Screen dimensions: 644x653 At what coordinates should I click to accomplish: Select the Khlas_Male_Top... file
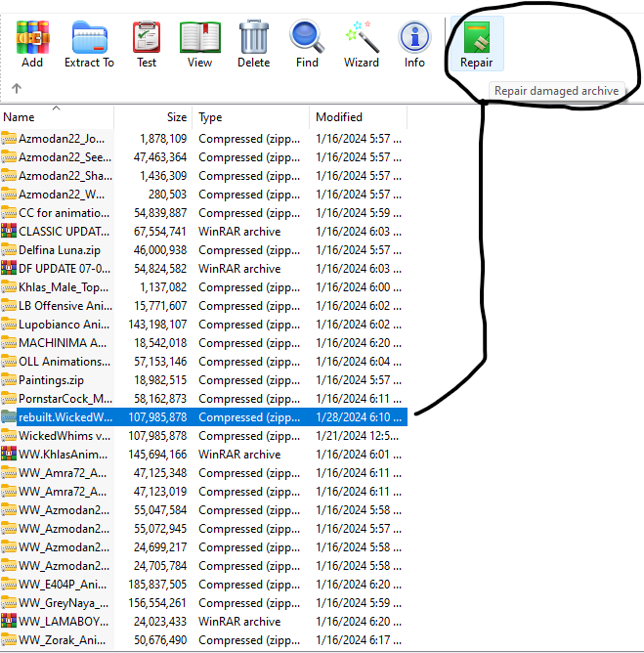(203, 287)
